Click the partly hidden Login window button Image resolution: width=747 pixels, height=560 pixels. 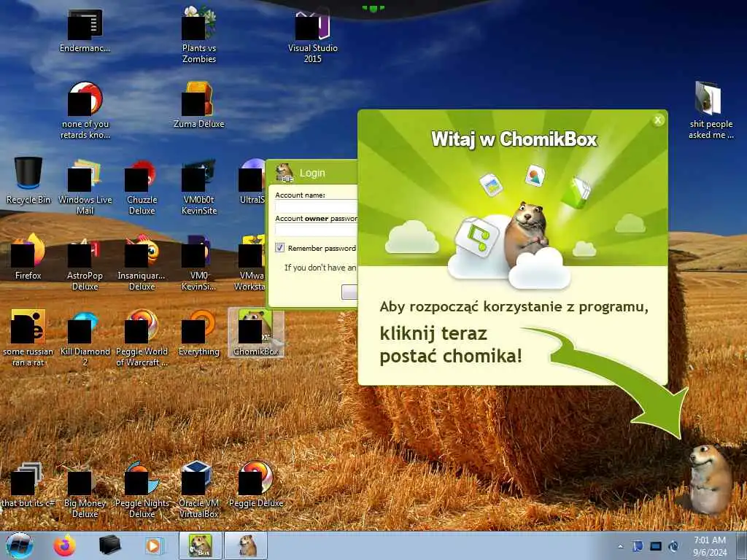coord(349,292)
